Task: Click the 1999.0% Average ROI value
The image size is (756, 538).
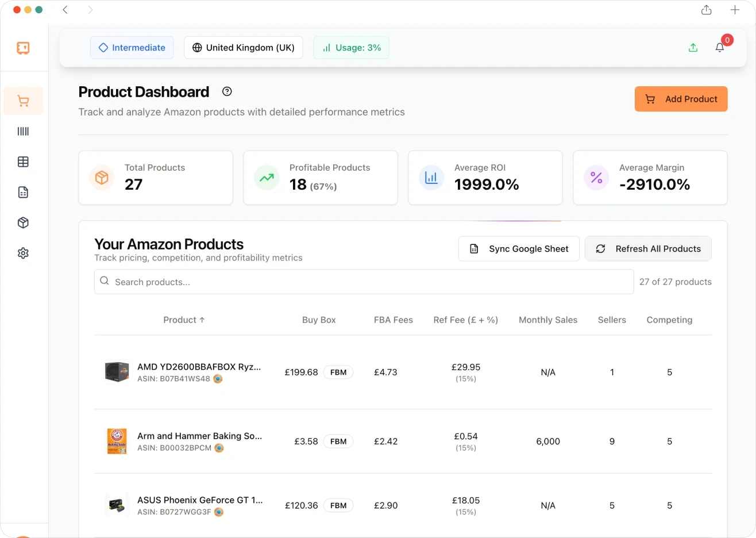Action: (487, 185)
